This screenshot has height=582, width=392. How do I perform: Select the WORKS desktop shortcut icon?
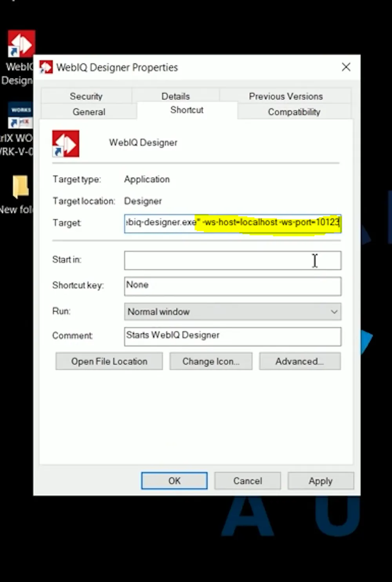20,116
